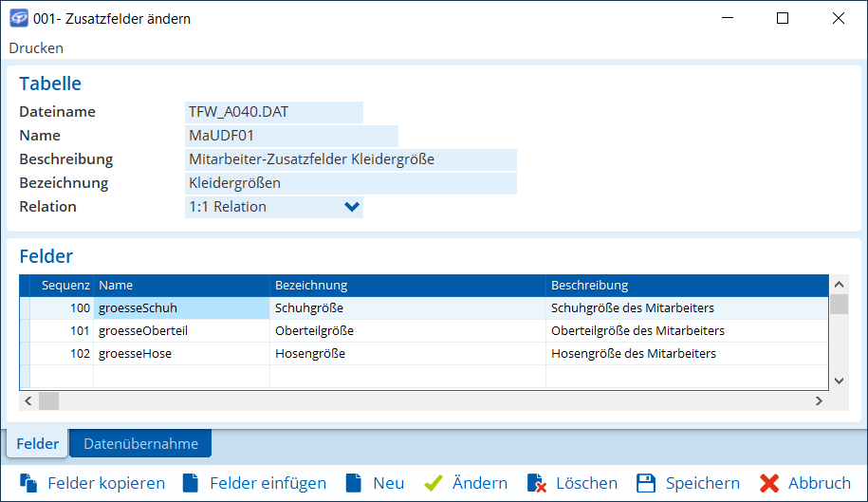Click the horizontal scrollbar right arrow

[x=819, y=401]
